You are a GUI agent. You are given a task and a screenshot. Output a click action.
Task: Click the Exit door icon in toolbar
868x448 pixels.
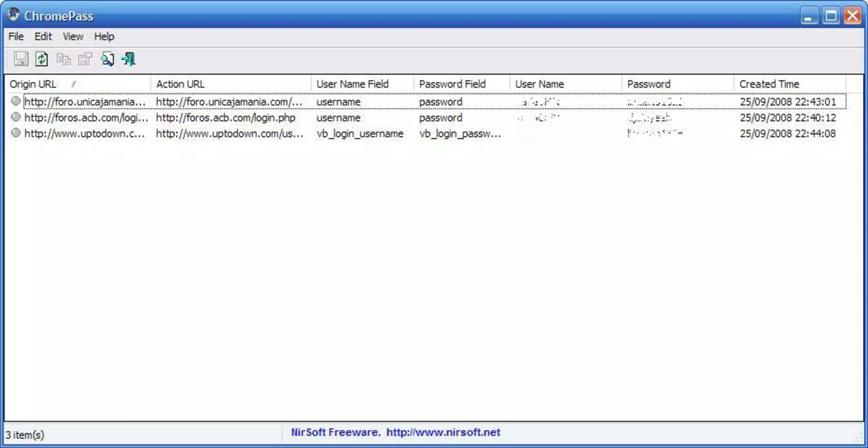pyautogui.click(x=128, y=59)
